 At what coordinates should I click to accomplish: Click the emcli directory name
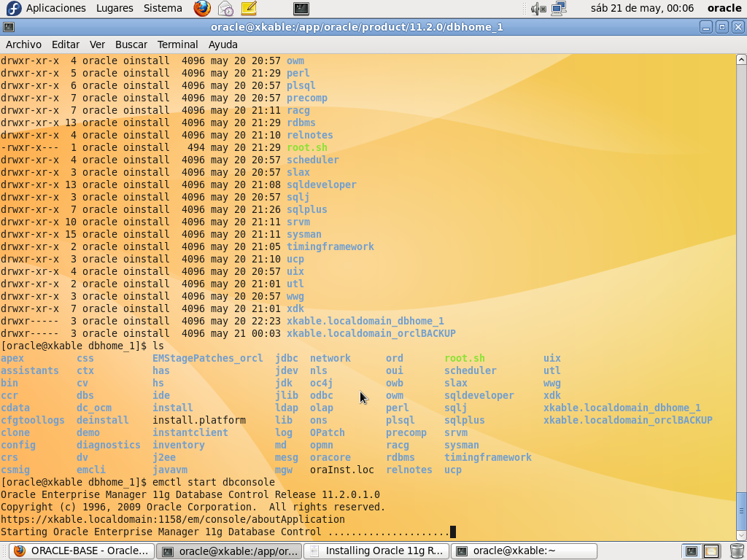pos(91,470)
